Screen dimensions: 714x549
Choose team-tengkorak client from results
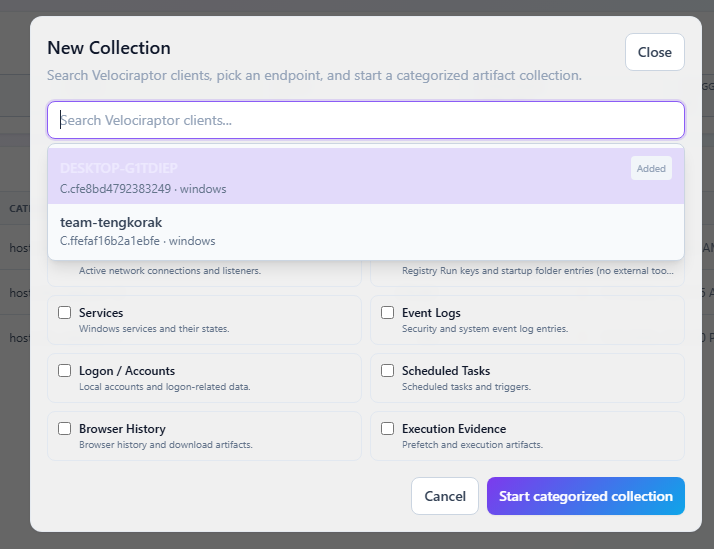click(x=366, y=232)
